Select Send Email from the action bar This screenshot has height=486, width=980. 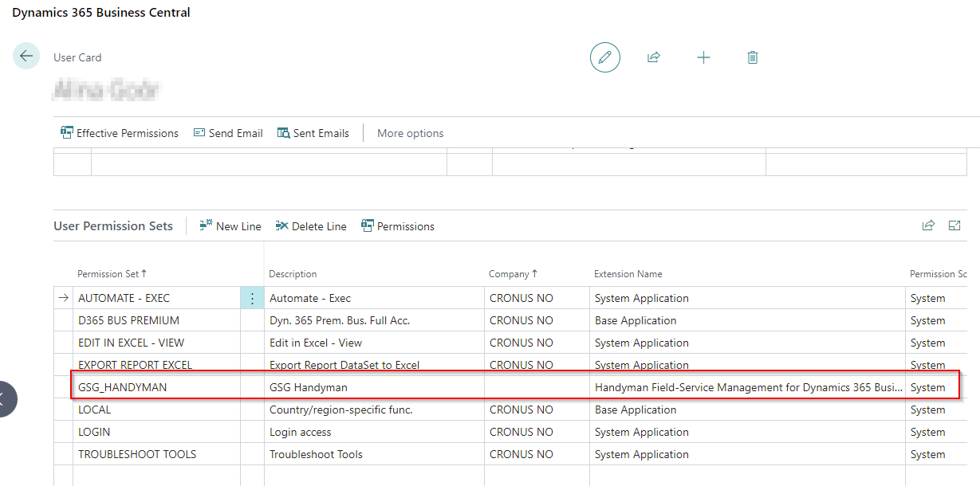point(228,132)
